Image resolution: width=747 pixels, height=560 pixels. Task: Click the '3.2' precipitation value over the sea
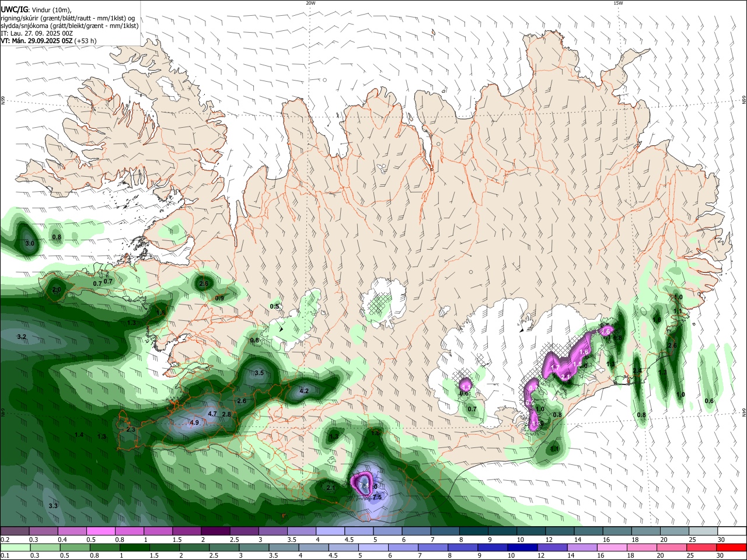coord(22,337)
